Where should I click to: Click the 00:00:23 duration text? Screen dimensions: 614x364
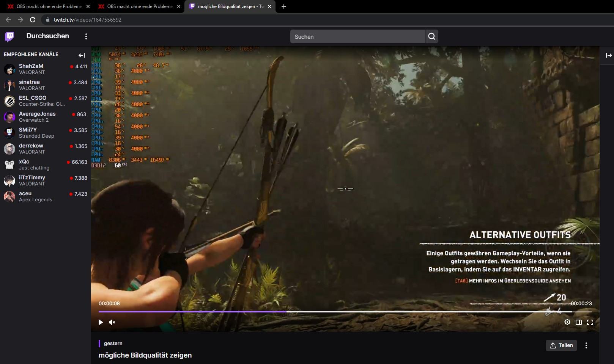(581, 303)
